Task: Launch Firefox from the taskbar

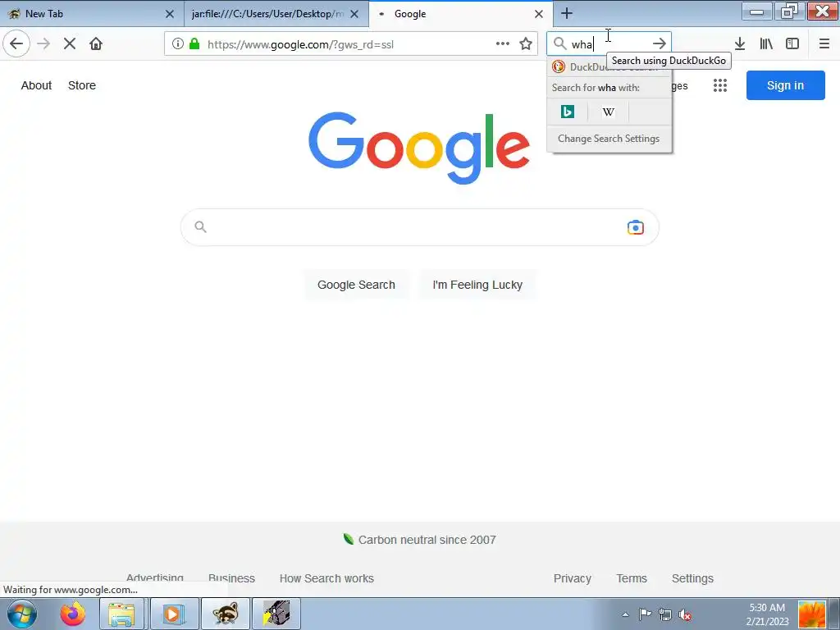Action: 73,614
